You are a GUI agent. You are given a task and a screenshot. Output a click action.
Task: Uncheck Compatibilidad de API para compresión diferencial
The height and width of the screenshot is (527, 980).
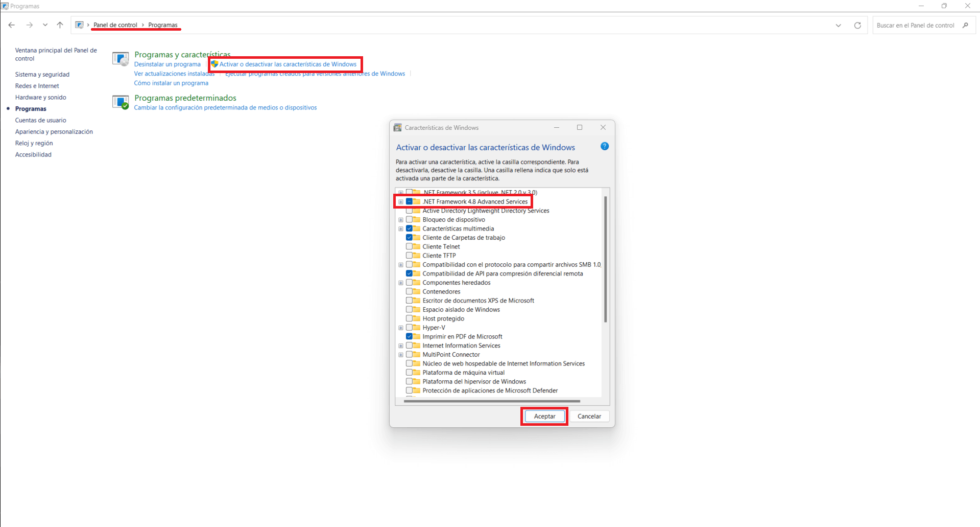click(x=409, y=273)
